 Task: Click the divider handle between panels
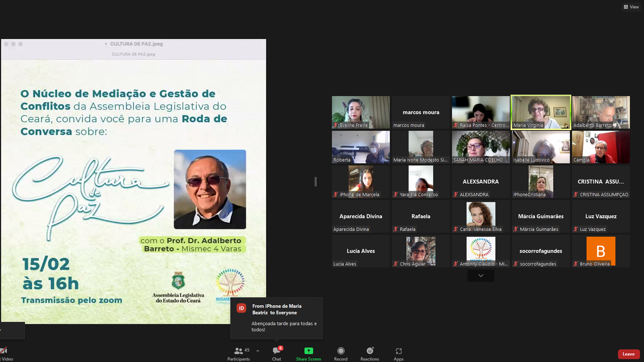[x=316, y=182]
